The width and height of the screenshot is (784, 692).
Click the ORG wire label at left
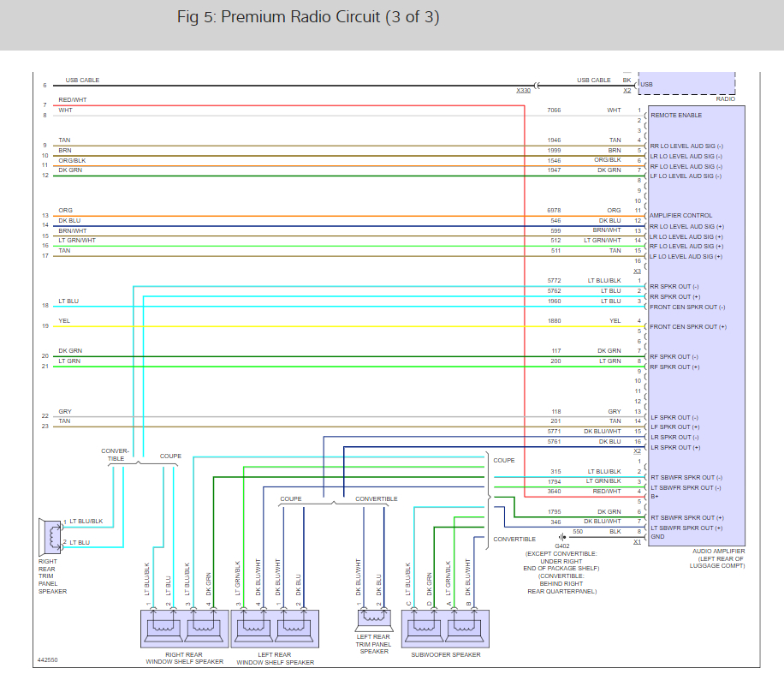[x=65, y=211]
